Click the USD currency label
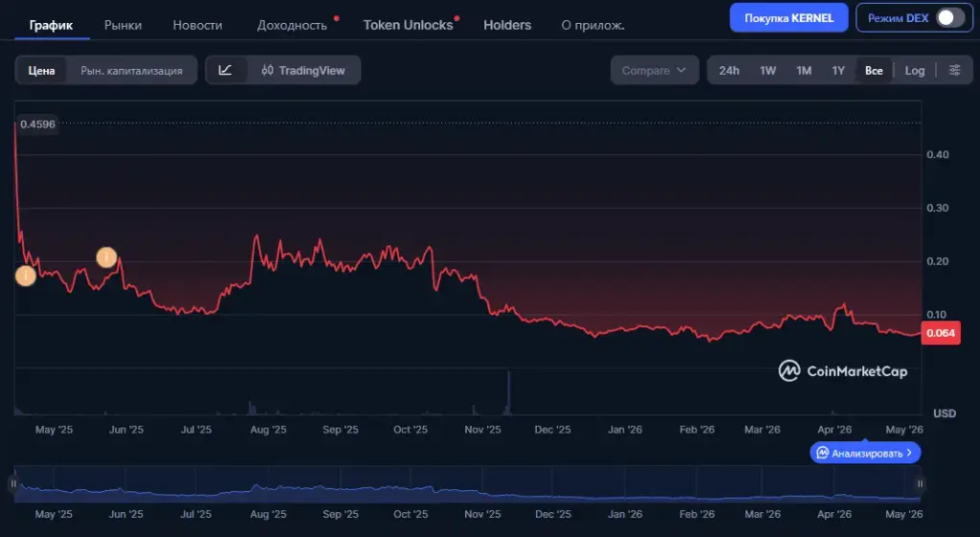Image resolution: width=980 pixels, height=537 pixels. tap(945, 414)
